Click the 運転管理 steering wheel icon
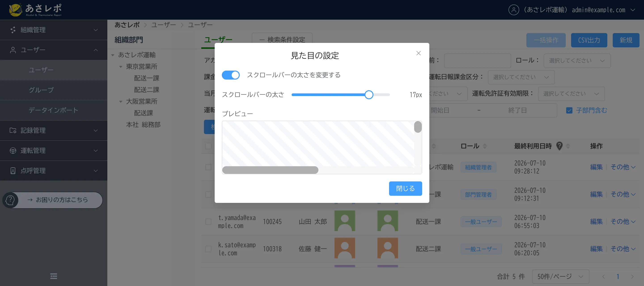 (x=13, y=151)
